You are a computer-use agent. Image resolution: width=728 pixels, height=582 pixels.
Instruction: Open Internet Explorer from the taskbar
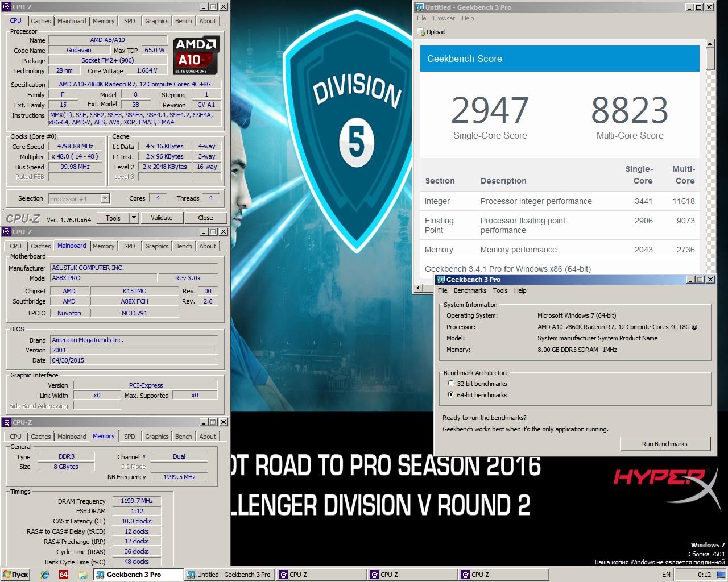[45, 575]
